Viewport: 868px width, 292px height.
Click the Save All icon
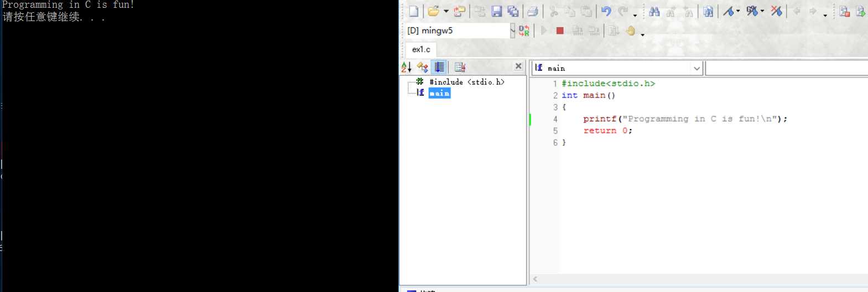[513, 11]
